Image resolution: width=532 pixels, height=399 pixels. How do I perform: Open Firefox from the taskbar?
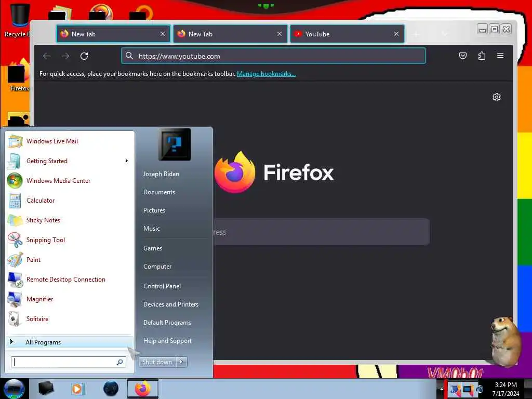coord(143,389)
